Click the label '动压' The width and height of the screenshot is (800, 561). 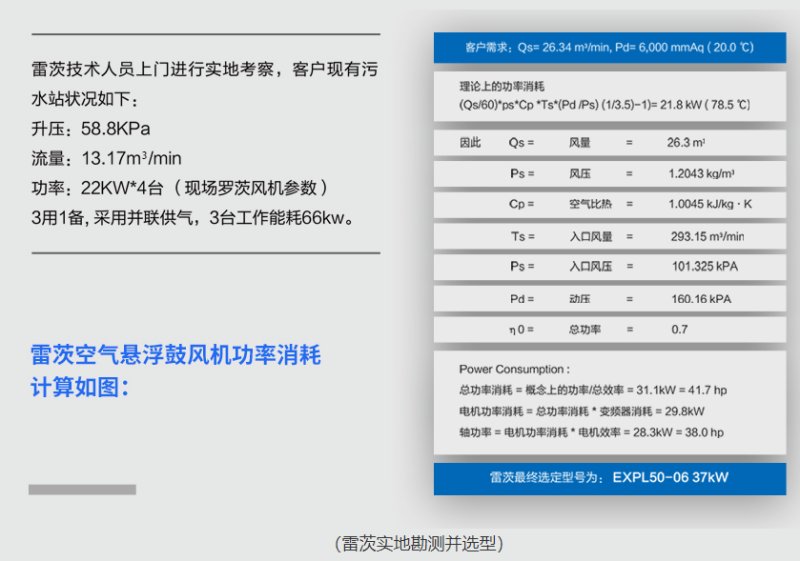point(580,299)
